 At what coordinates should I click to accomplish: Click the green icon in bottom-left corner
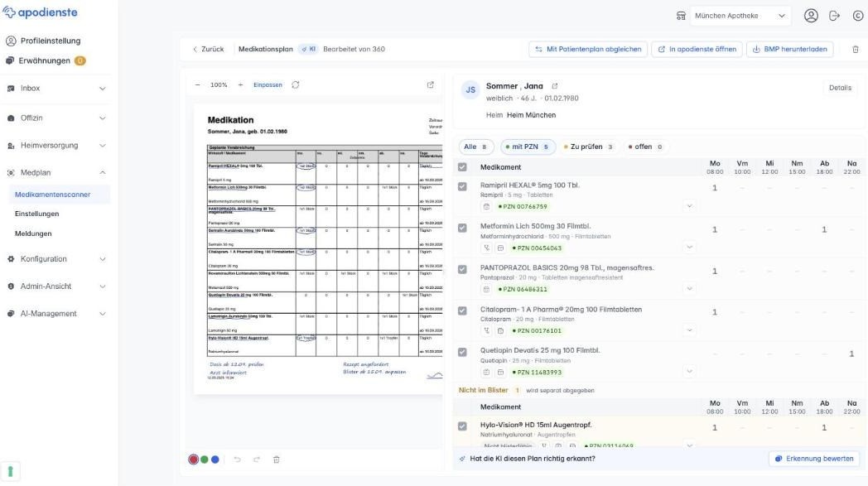pos(10,472)
